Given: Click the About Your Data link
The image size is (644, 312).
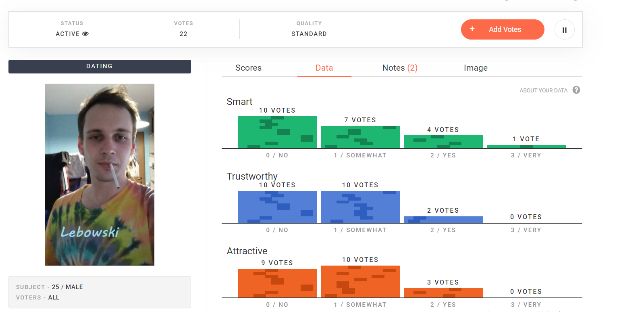Looking at the screenshot, I should point(543,90).
